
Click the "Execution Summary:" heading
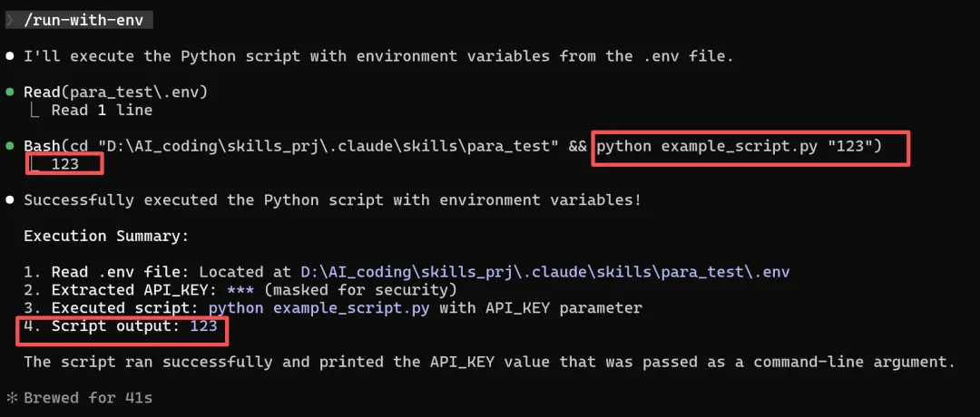click(104, 236)
